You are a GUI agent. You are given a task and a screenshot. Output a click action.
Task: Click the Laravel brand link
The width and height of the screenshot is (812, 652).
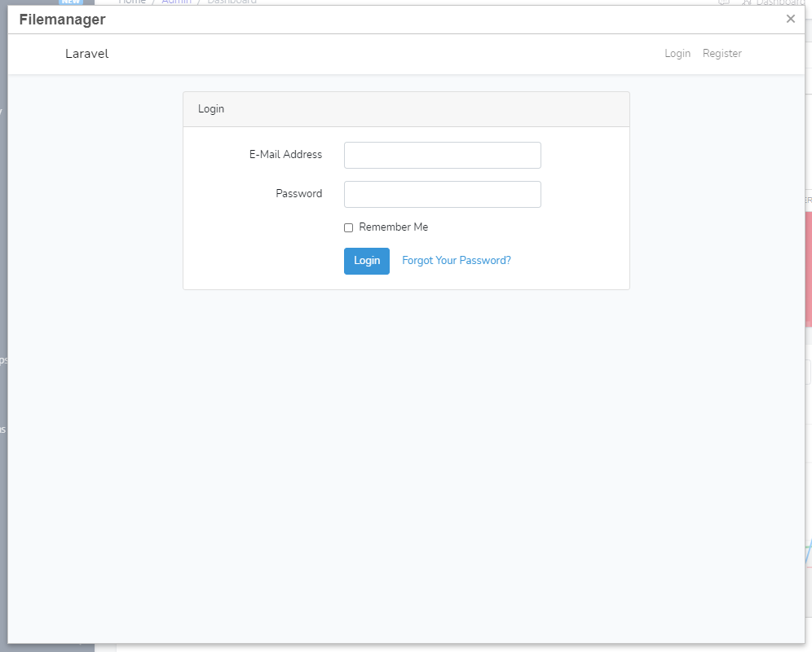(86, 54)
